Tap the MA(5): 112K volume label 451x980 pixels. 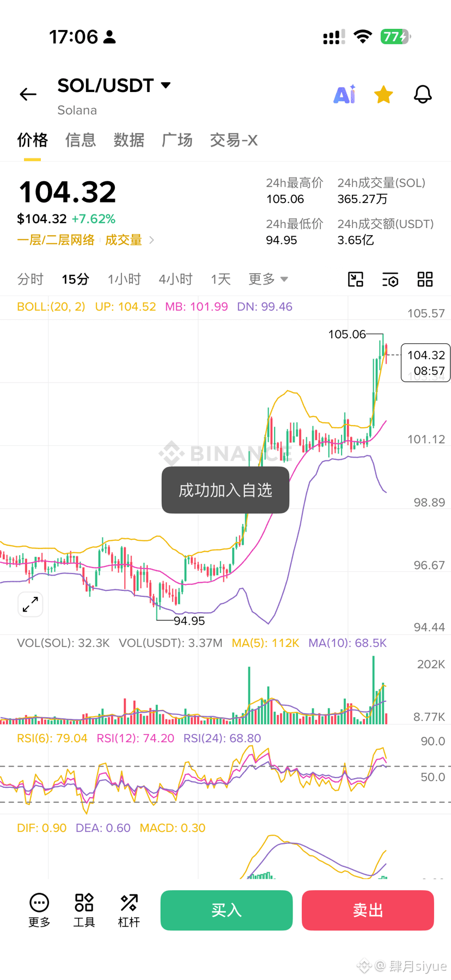265,643
